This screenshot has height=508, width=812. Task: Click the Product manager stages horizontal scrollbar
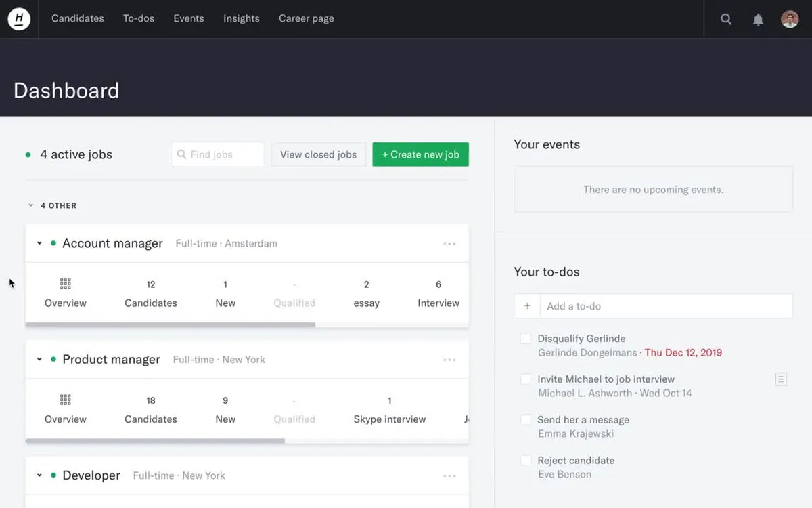pyautogui.click(x=156, y=441)
